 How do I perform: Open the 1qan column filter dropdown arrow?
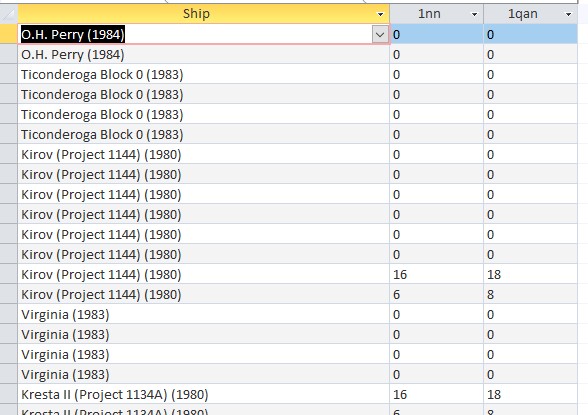click(568, 14)
